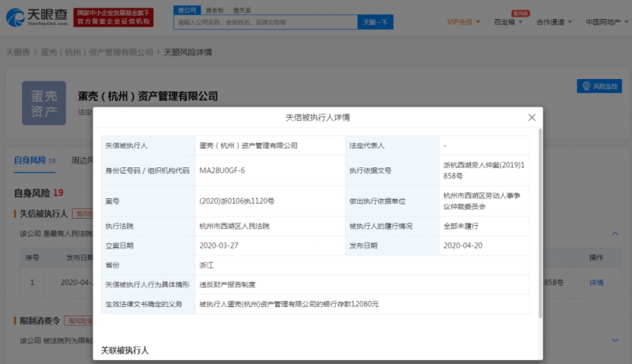632x364 pixels.
Task: Click the Tianyancha logo icon
Action: (15, 17)
